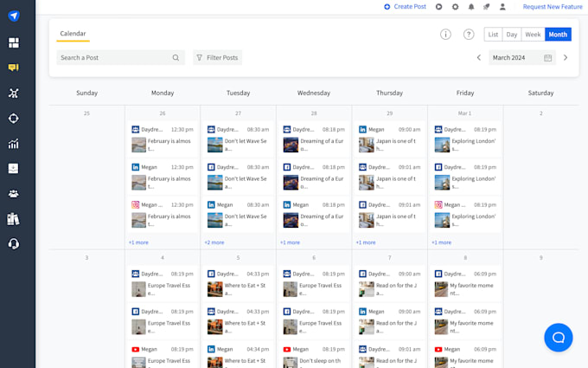Open the library books sidebar icon

[14, 219]
